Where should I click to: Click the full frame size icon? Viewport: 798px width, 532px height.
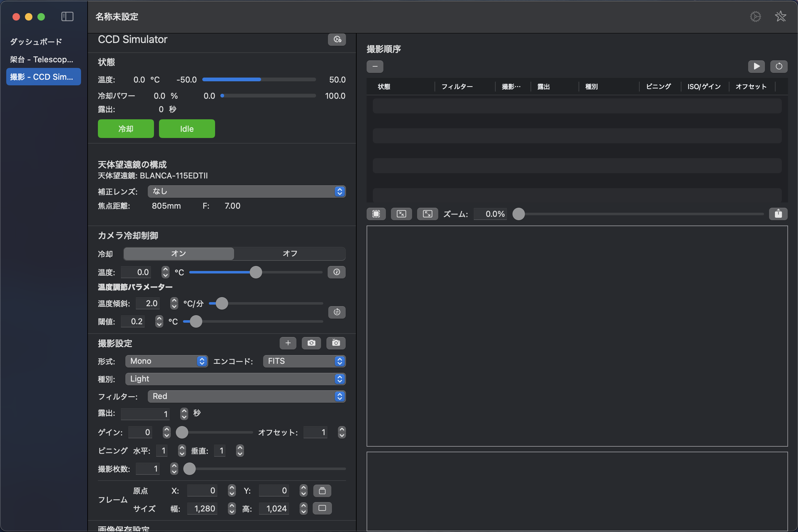pos(322,508)
